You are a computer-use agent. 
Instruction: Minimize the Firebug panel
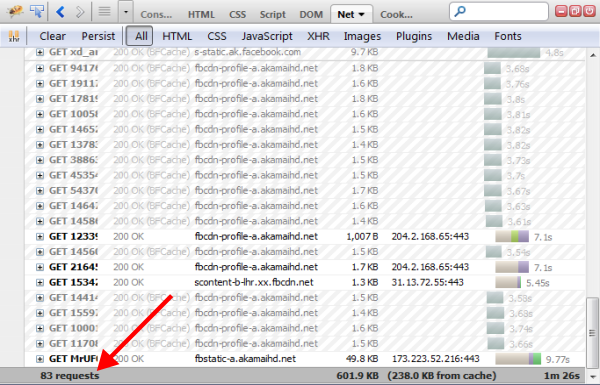point(561,11)
